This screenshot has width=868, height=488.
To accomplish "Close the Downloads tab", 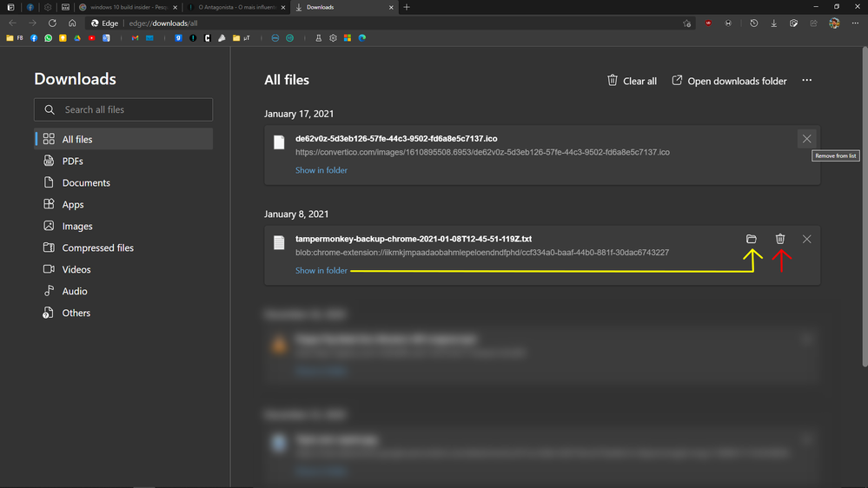I will [x=391, y=7].
